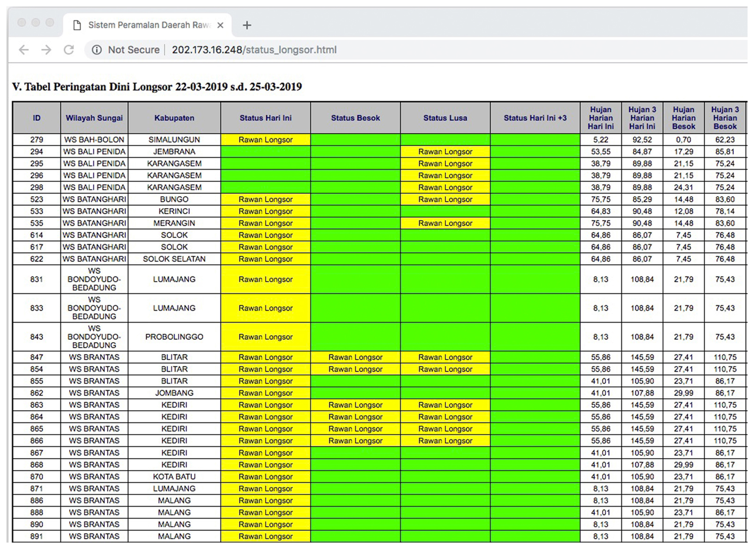The width and height of the screenshot is (756, 551).
Task: Click the address bar URL text
Action: [x=254, y=50]
